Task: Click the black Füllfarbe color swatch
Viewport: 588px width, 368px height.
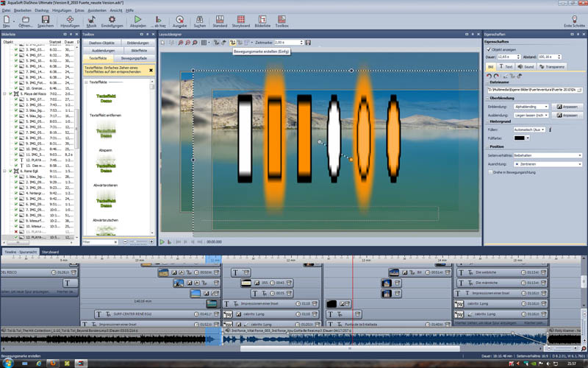Action: click(521, 138)
